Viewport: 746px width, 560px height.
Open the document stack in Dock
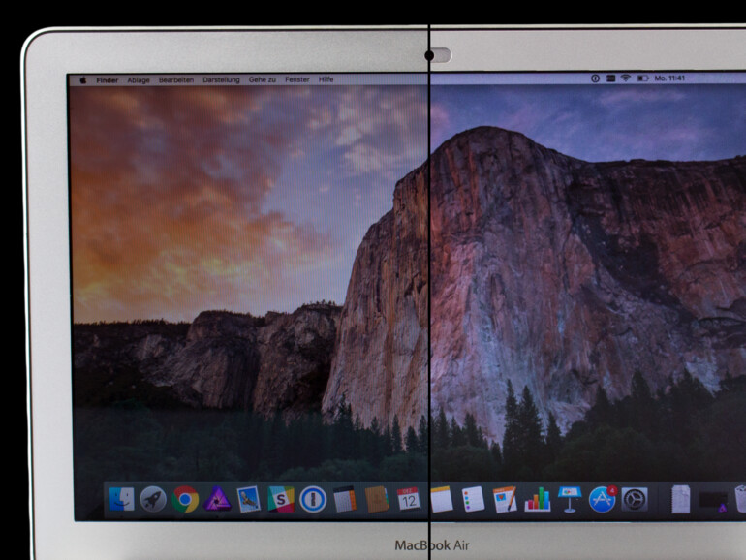680,500
